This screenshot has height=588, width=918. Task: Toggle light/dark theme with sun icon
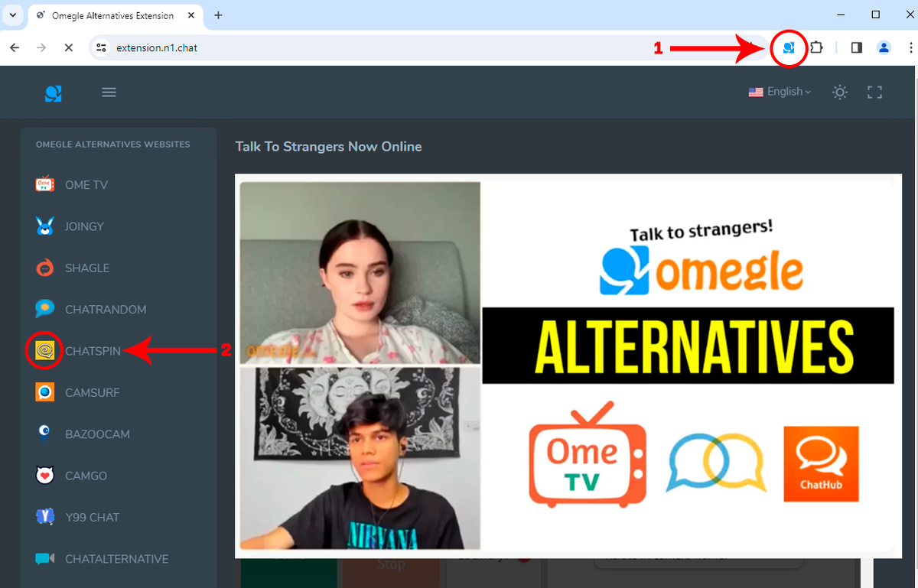click(839, 92)
